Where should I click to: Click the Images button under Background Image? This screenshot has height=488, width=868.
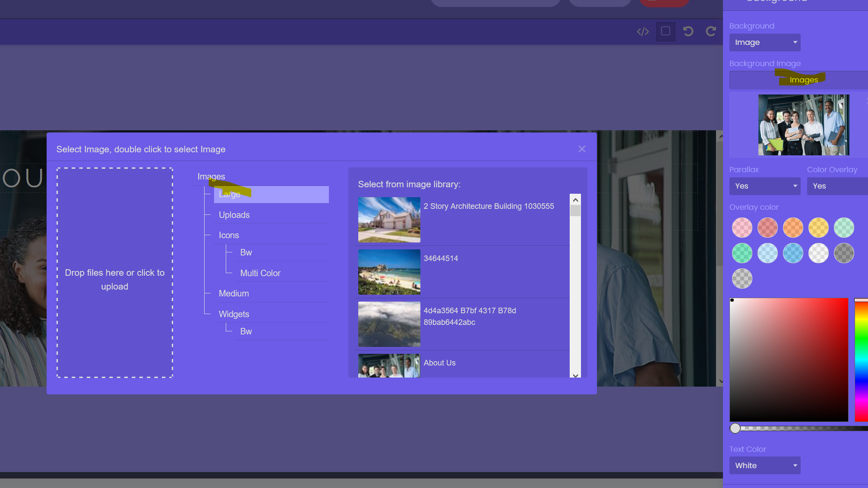[803, 80]
